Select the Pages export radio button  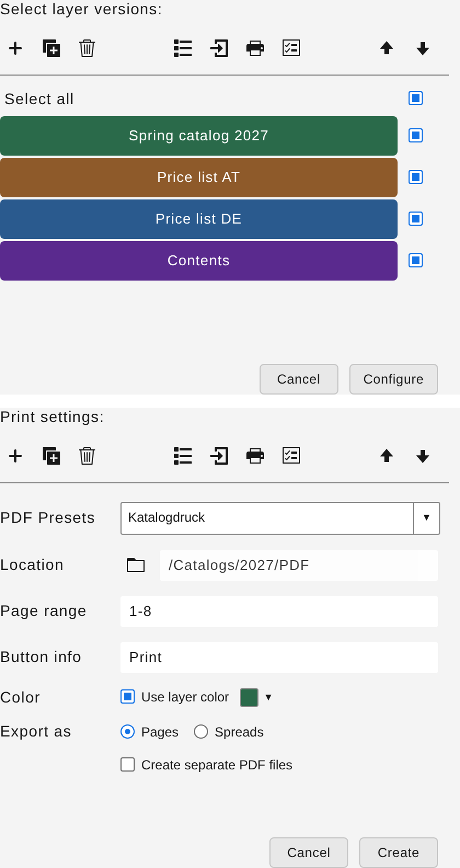point(128,732)
